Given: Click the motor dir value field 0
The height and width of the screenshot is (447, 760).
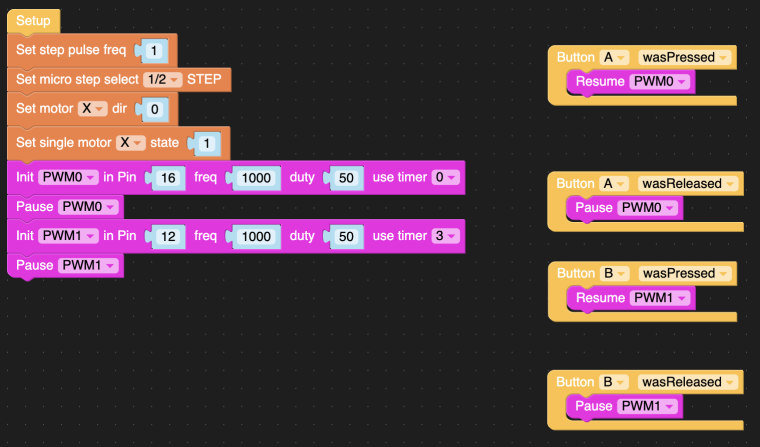Looking at the screenshot, I should [x=155, y=109].
